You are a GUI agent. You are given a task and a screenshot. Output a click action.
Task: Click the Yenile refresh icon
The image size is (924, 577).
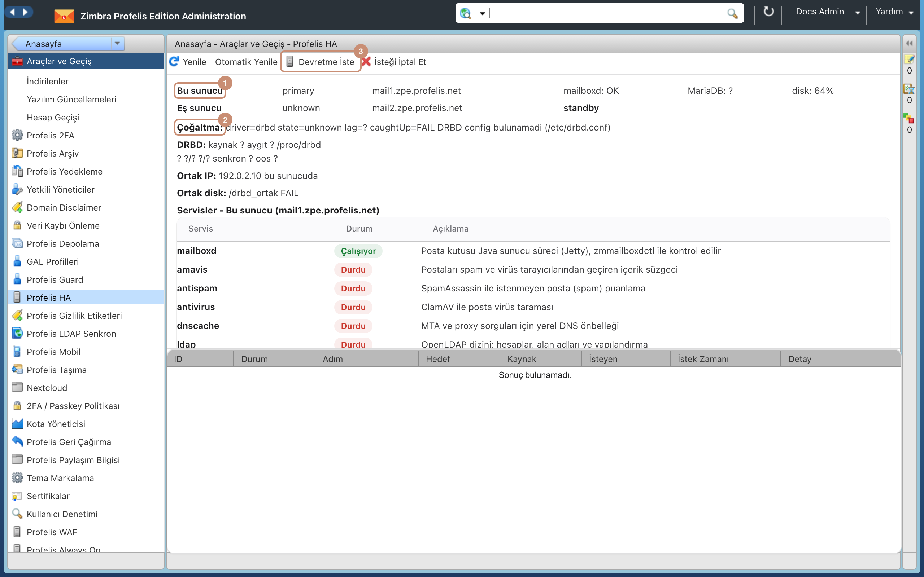174,61
